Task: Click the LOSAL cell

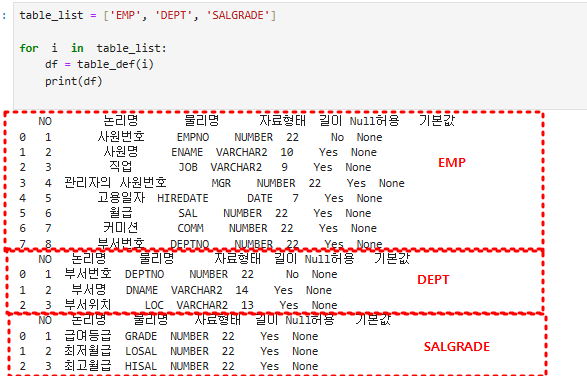Action: pos(141,351)
